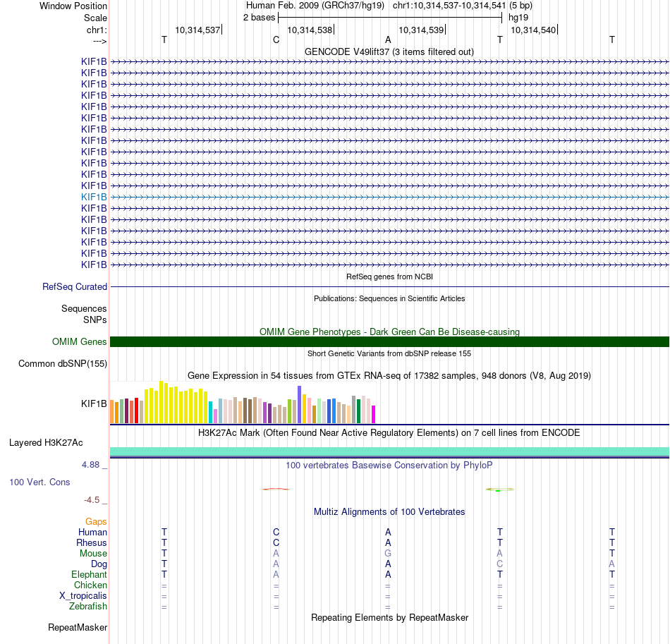The image size is (670, 644).
Task: Select the Rhesus species row label
Action: pyautogui.click(x=92, y=542)
